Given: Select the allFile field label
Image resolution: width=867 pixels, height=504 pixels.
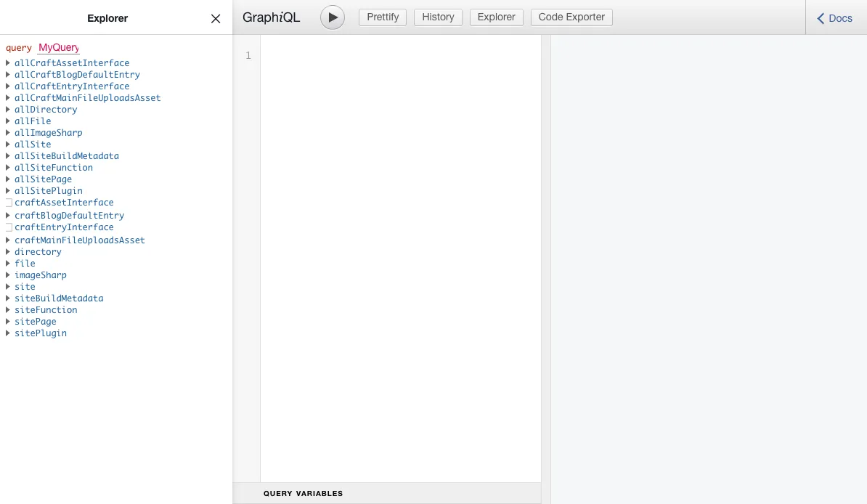Looking at the screenshot, I should (x=33, y=121).
